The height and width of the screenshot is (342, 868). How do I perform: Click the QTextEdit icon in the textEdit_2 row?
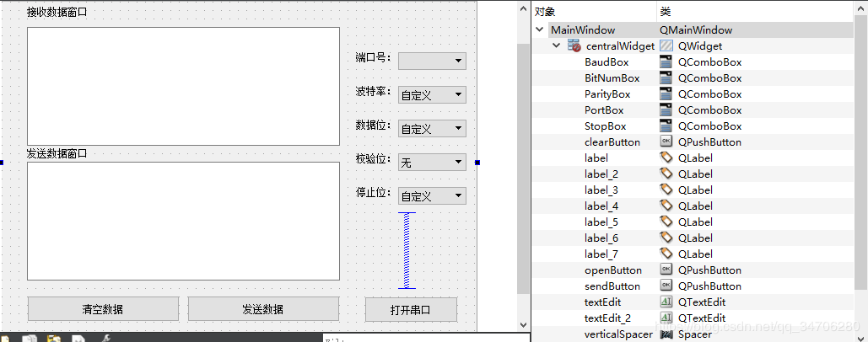click(666, 318)
